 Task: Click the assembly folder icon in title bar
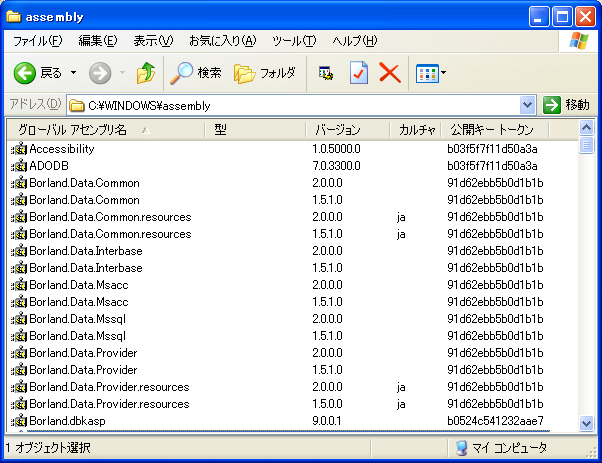[x=13, y=17]
